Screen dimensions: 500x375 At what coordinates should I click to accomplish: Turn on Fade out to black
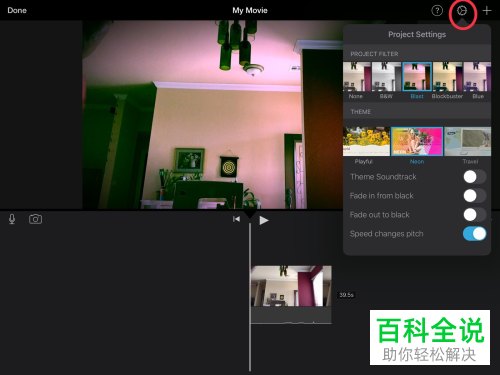474,215
